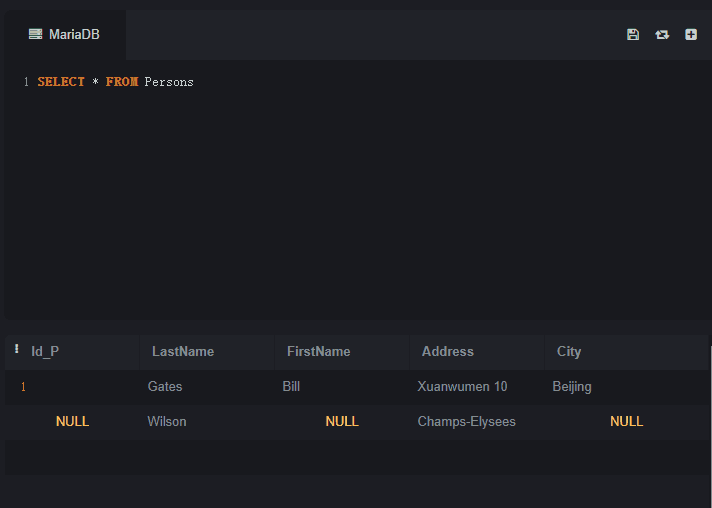Click the Address column header

tap(448, 351)
